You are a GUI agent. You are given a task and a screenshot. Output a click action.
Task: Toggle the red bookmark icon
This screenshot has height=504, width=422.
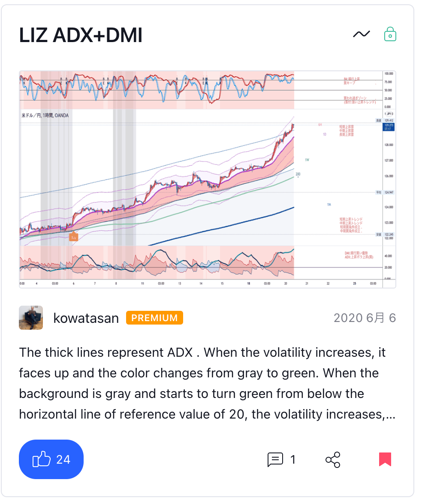(x=385, y=459)
